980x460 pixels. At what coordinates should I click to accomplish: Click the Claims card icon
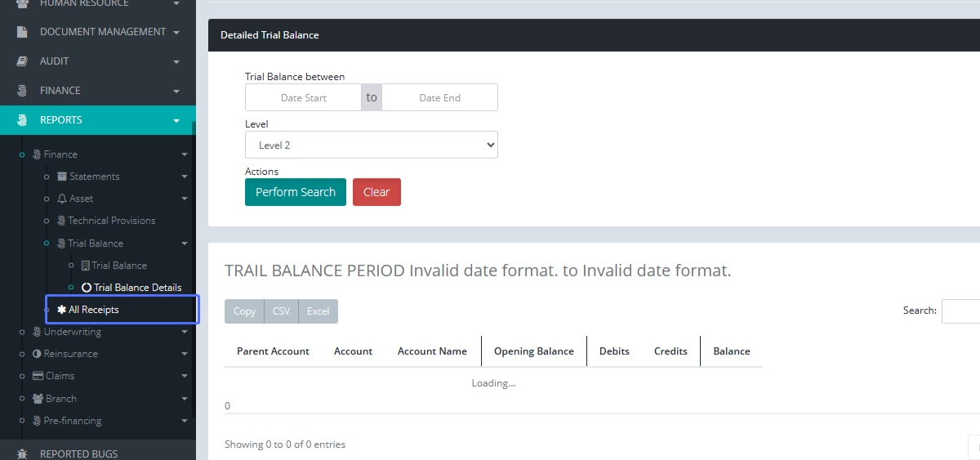38,376
